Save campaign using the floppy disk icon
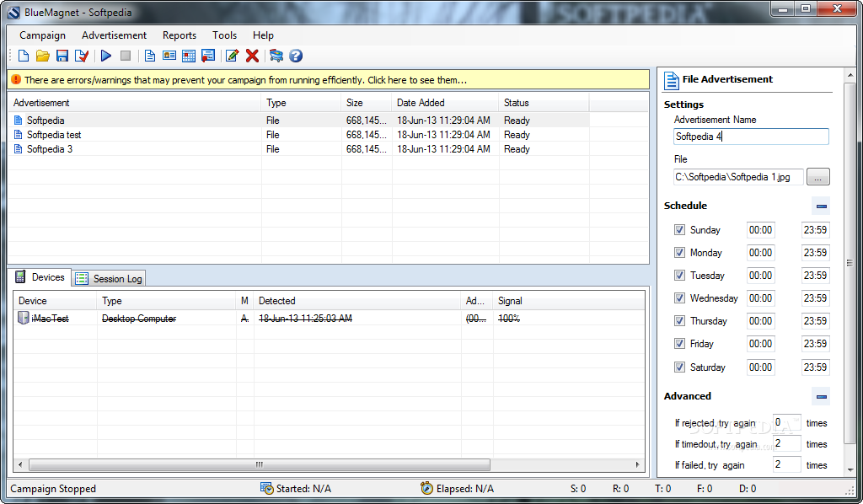The width and height of the screenshot is (863, 504). pyautogui.click(x=62, y=56)
